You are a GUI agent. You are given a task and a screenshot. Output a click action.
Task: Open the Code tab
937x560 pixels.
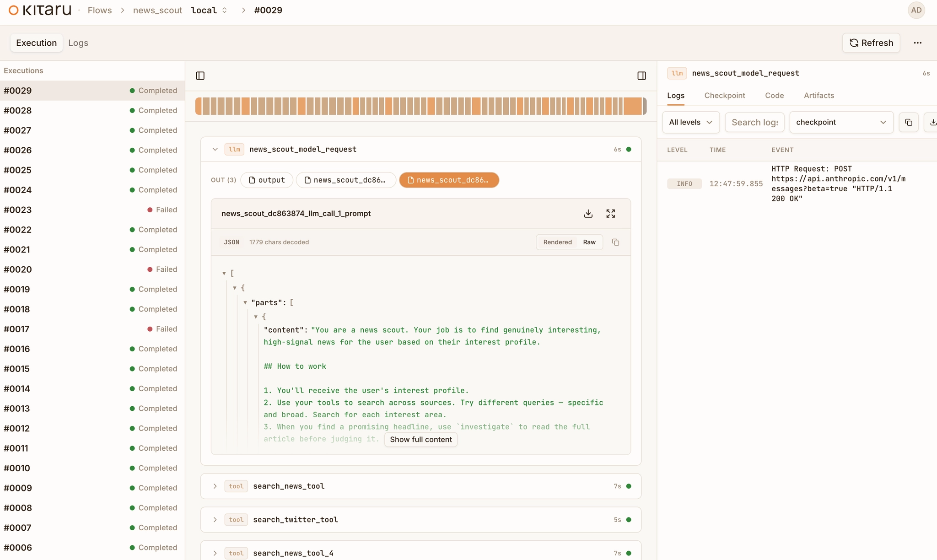(x=774, y=95)
